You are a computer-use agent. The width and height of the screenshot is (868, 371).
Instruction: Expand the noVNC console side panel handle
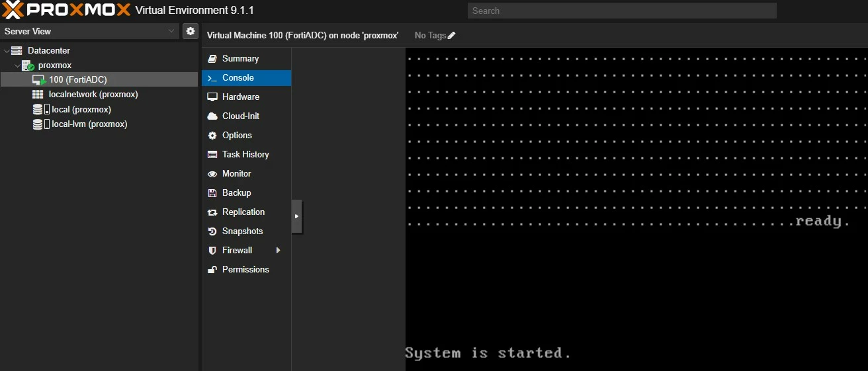[296, 216]
